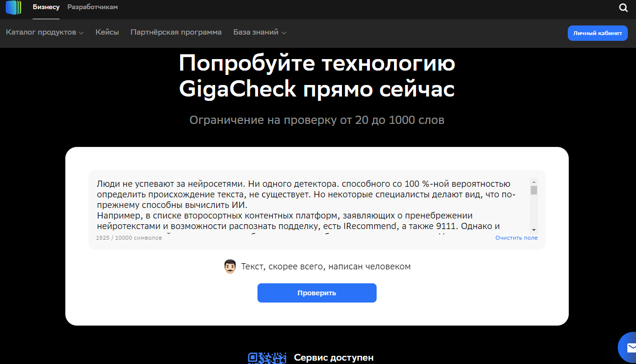Click the Очистить поле link

point(516,238)
